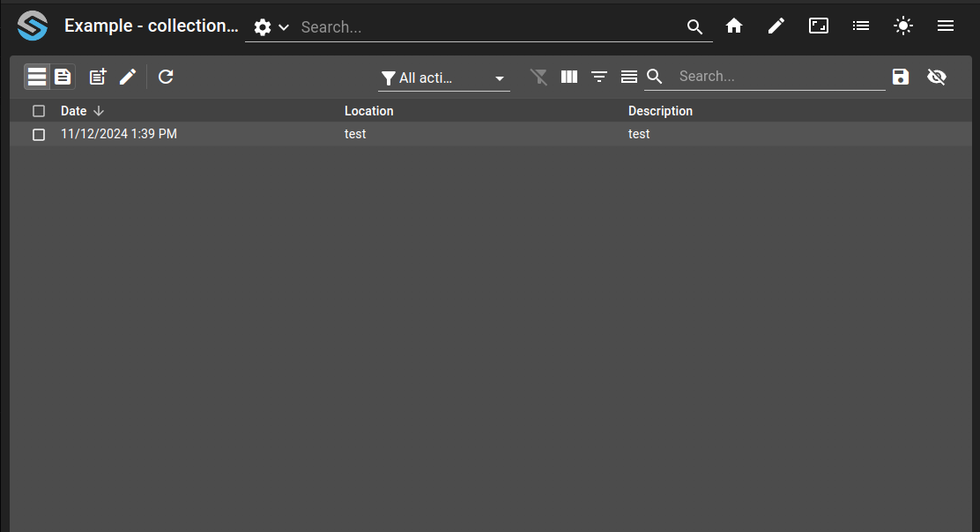Sort by the Location column header
The height and width of the screenshot is (532, 980).
[x=368, y=111]
